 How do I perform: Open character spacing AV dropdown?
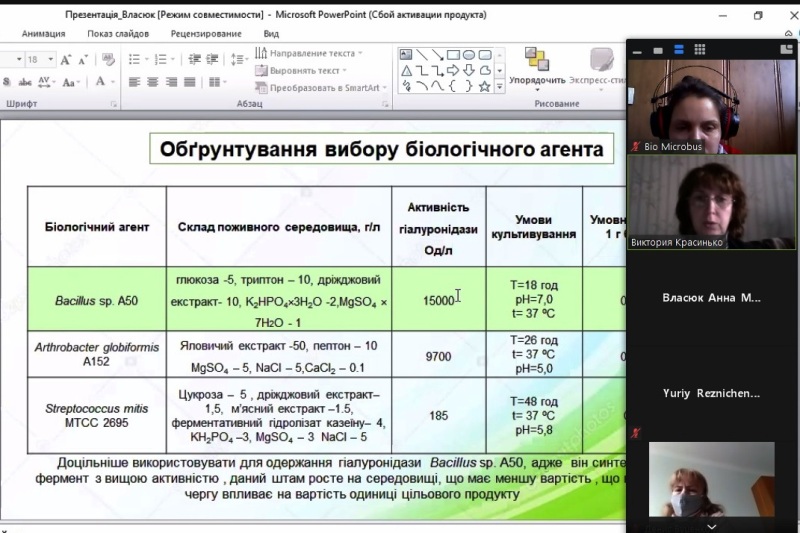(x=46, y=82)
